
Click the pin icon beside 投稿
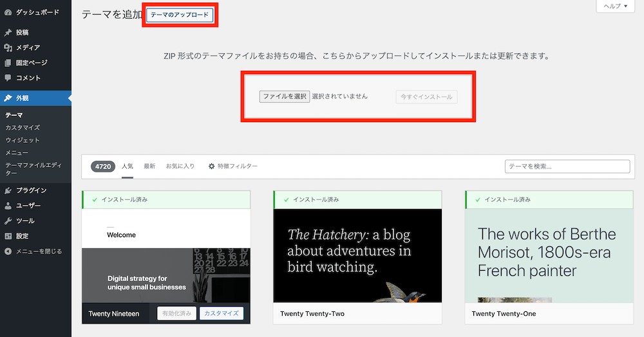[x=8, y=32]
